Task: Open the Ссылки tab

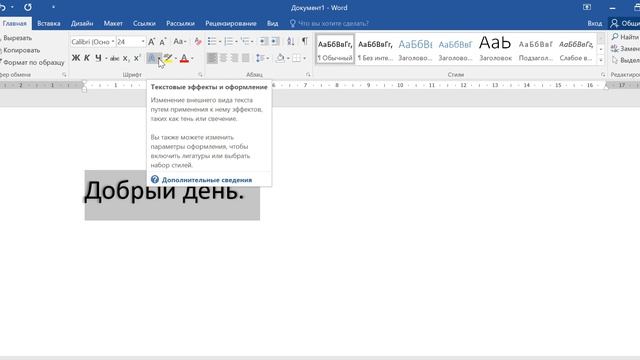Action: point(144,23)
